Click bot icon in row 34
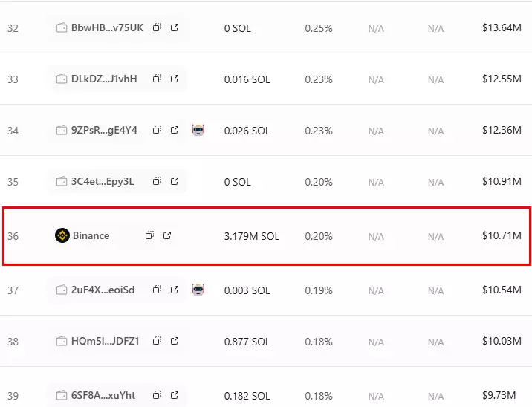This screenshot has height=407, width=532. pos(198,130)
